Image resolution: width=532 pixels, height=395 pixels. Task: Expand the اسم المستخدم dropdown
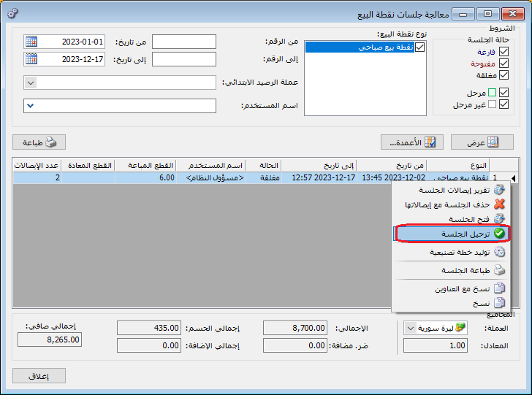point(31,106)
